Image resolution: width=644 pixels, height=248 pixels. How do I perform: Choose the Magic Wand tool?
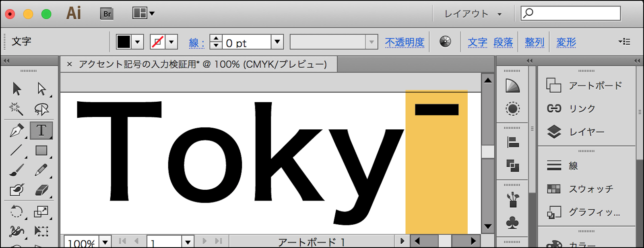point(16,109)
